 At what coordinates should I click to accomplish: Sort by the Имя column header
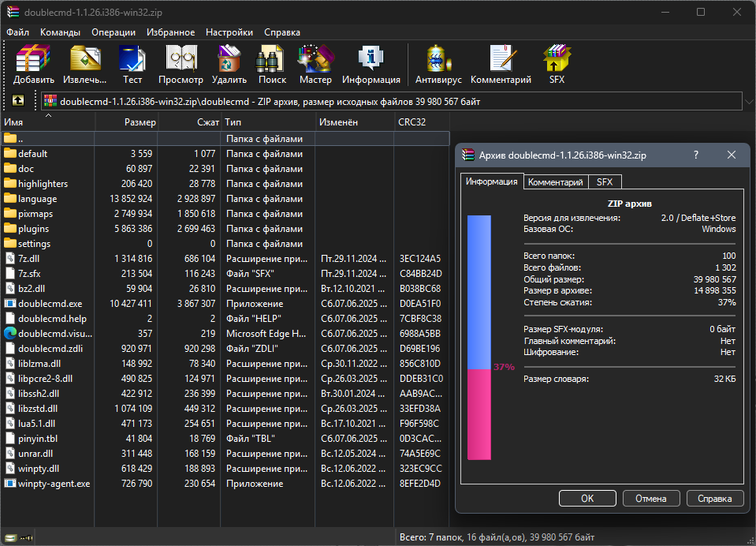tap(48, 122)
